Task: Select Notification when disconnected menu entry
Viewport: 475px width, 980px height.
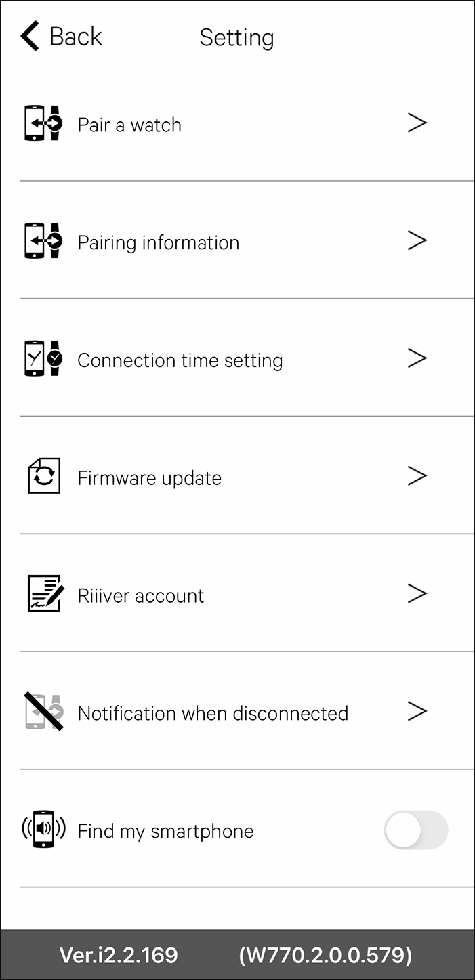Action: [213, 713]
